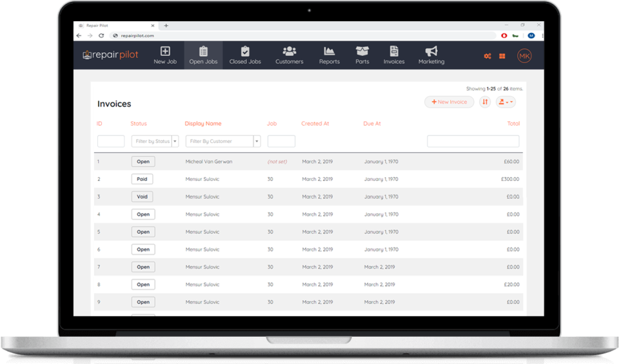Open the MK user avatar menu
Image resolution: width=632 pixels, height=364 pixels.
pyautogui.click(x=524, y=56)
